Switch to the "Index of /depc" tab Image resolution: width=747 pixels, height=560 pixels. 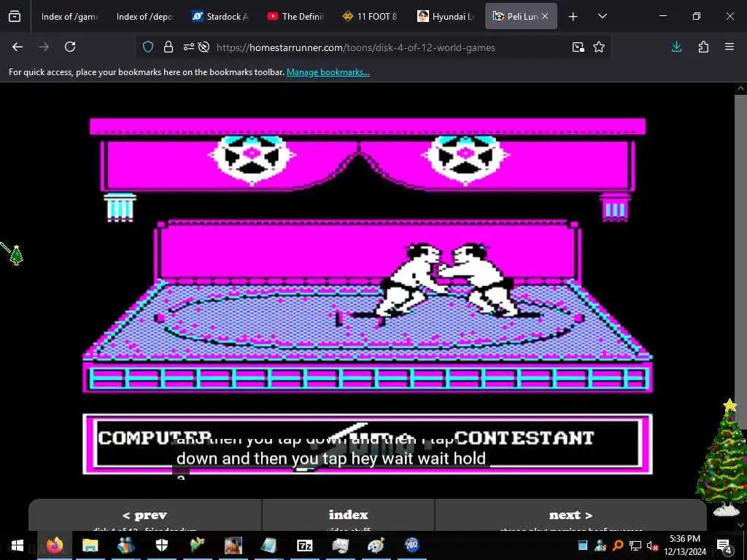(x=144, y=17)
